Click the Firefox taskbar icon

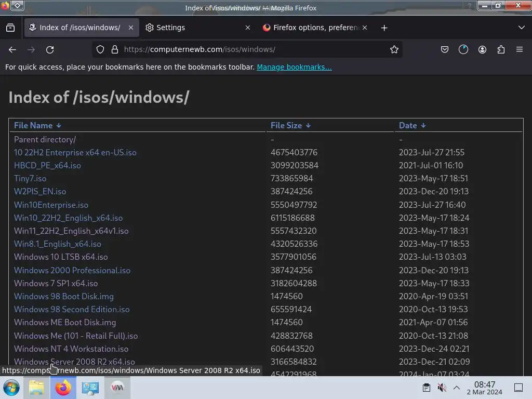(x=63, y=388)
